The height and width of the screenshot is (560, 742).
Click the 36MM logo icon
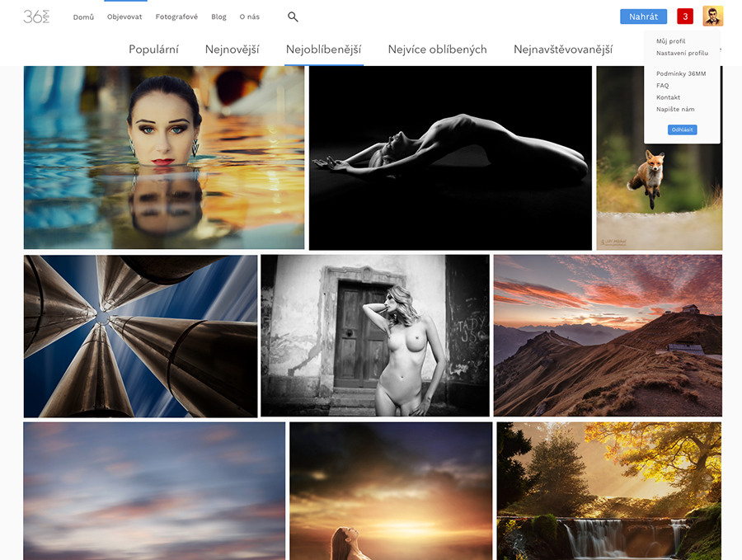(x=36, y=16)
